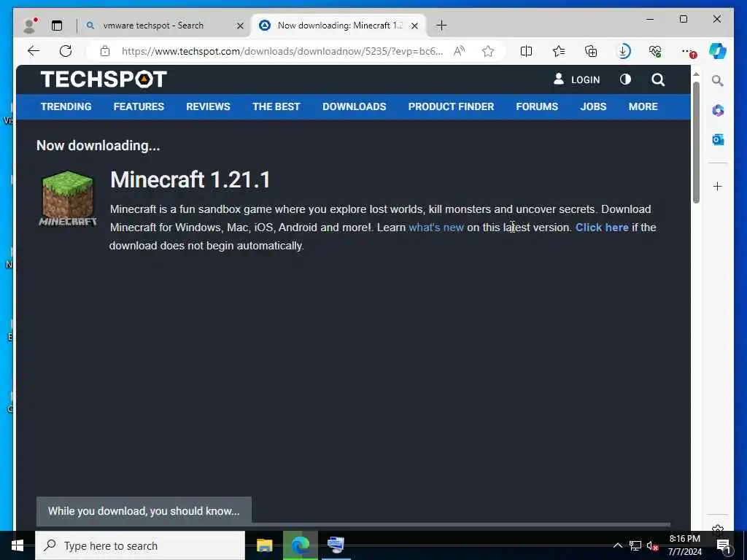Screen dimensions: 747x560
Task: Open the REVIEWS menu
Action: pos(208,106)
